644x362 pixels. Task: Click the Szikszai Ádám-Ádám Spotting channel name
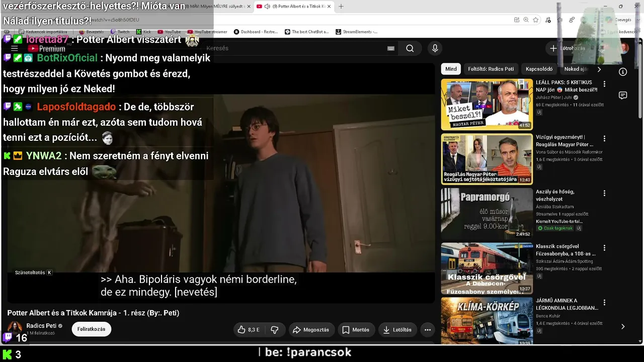coord(565,261)
